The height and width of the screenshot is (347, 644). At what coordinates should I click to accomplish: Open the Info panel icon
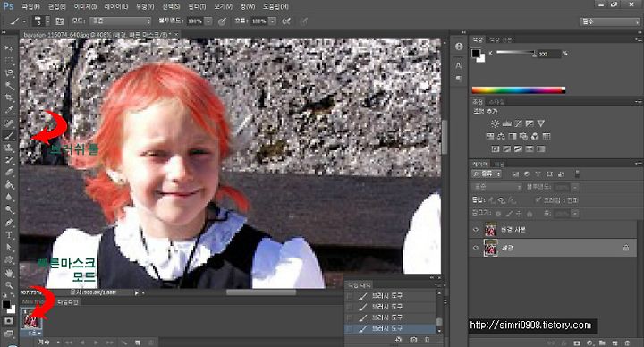tap(459, 47)
